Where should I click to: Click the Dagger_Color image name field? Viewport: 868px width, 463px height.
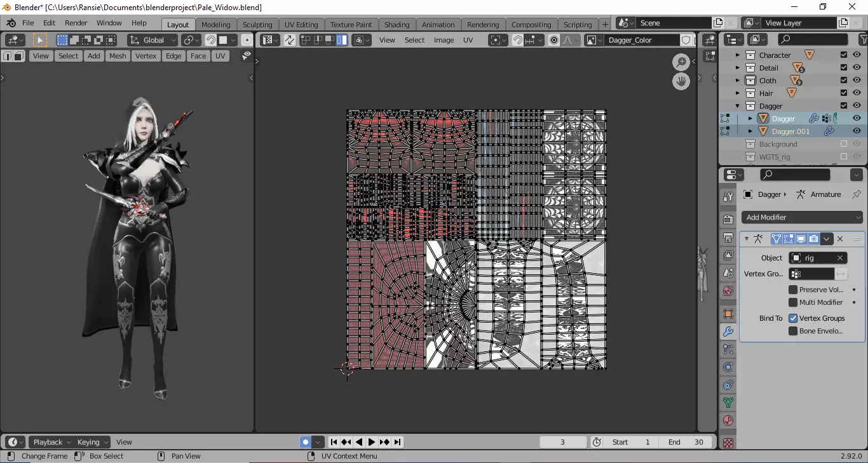642,40
